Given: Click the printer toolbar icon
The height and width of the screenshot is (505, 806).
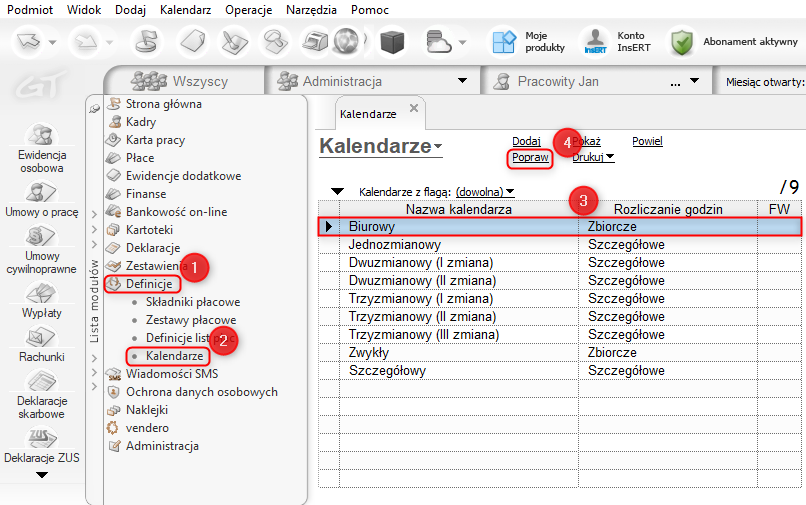Looking at the screenshot, I should click(x=315, y=41).
